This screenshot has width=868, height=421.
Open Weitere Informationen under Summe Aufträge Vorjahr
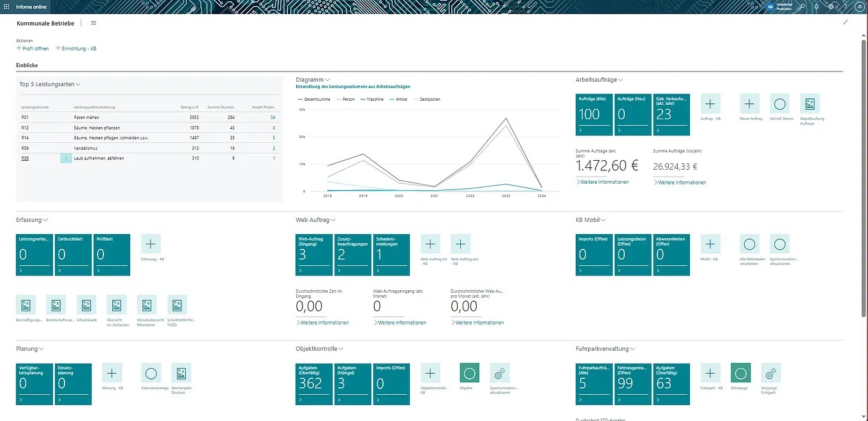[x=680, y=182]
